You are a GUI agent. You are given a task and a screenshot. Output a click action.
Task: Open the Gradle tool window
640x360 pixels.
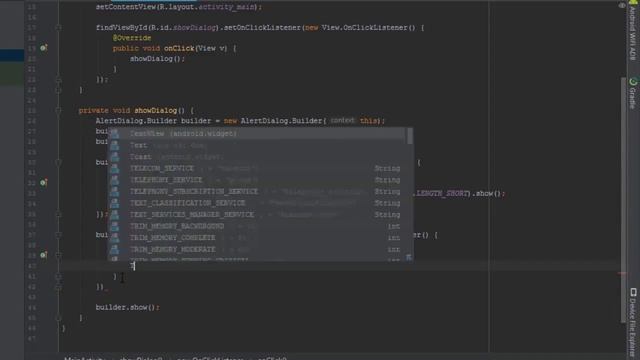633,93
